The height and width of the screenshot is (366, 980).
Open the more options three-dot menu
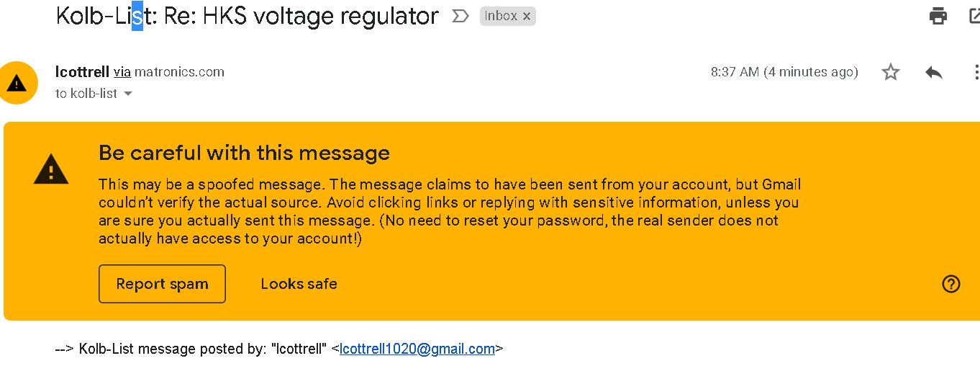coord(976,72)
